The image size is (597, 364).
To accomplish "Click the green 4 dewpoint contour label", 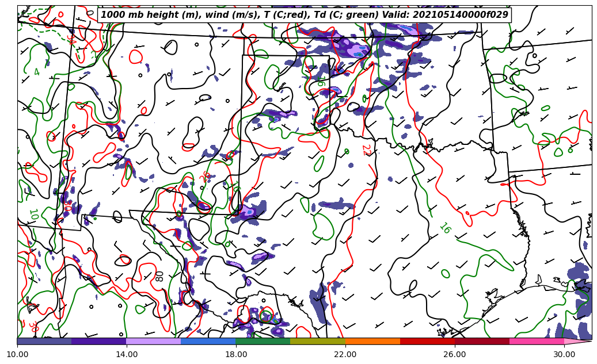I will (x=37, y=72).
